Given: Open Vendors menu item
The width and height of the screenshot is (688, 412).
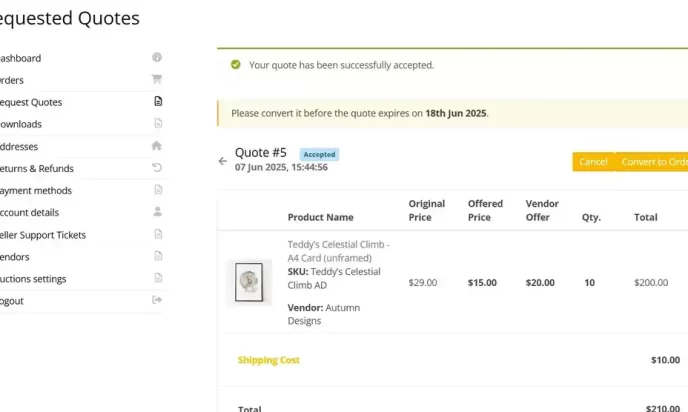Looking at the screenshot, I should 14,257.
